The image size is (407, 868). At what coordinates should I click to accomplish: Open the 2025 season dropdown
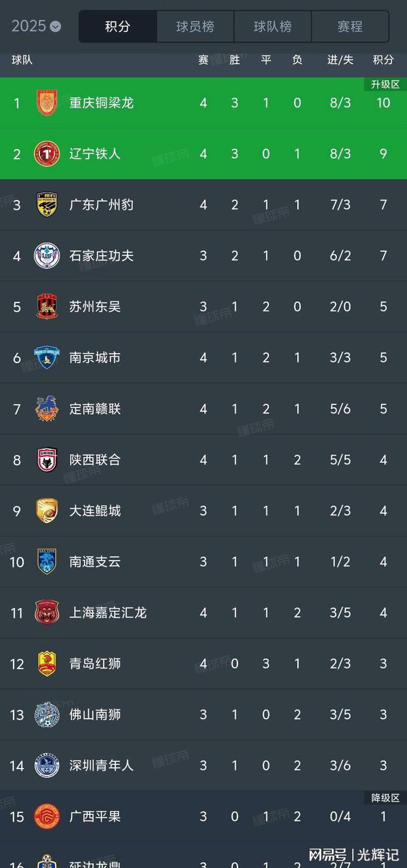(36, 26)
